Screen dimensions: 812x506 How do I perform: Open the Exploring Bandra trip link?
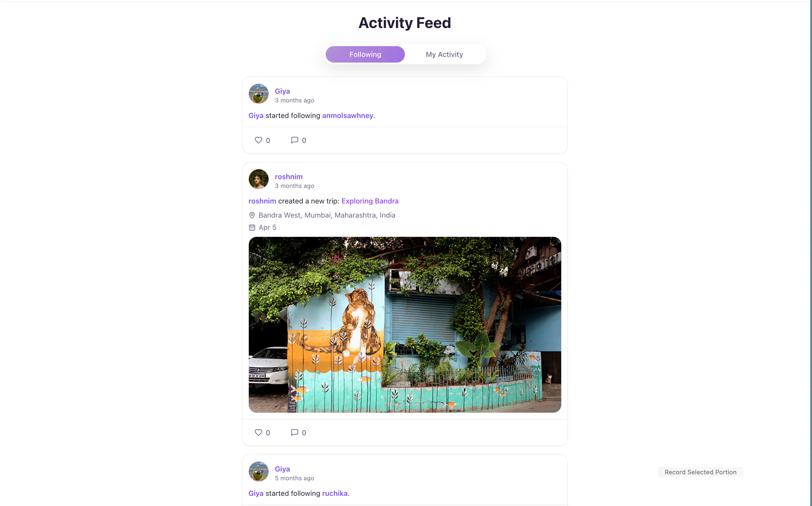tap(370, 201)
